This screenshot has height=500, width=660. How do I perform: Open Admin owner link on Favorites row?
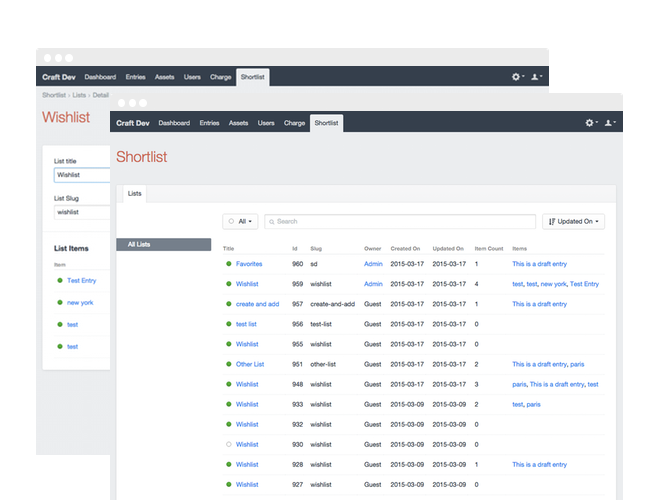click(373, 264)
